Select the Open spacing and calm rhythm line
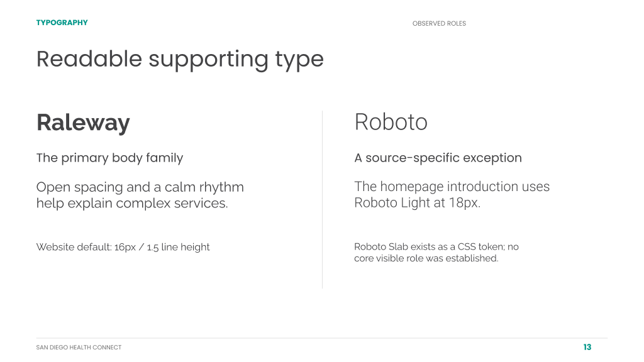This screenshot has height=362, width=644. point(140,187)
